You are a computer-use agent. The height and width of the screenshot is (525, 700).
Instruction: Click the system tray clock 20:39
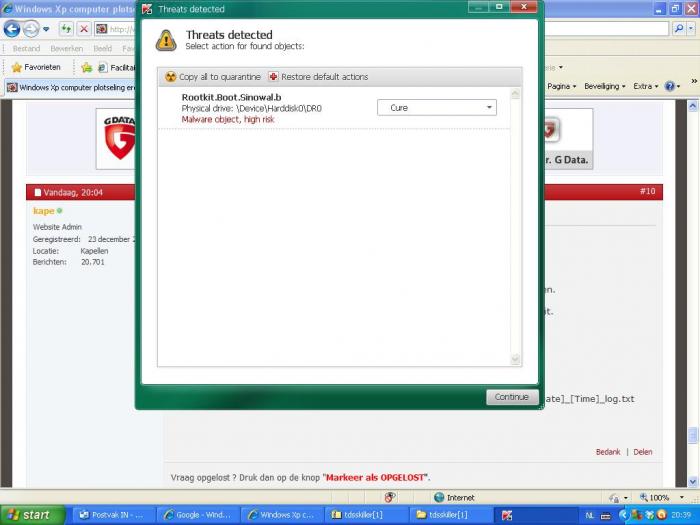click(x=680, y=515)
